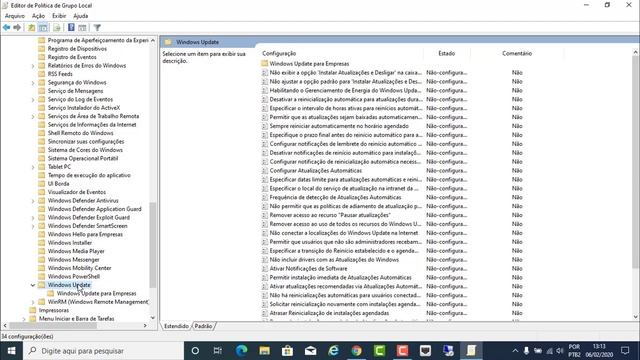Select the Windows PowerShell tree folder
This screenshot has height=360, width=640.
coord(73,276)
